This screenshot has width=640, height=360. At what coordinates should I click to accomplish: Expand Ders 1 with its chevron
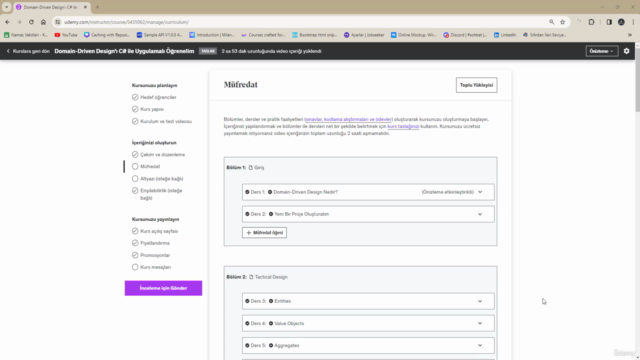tap(480, 192)
